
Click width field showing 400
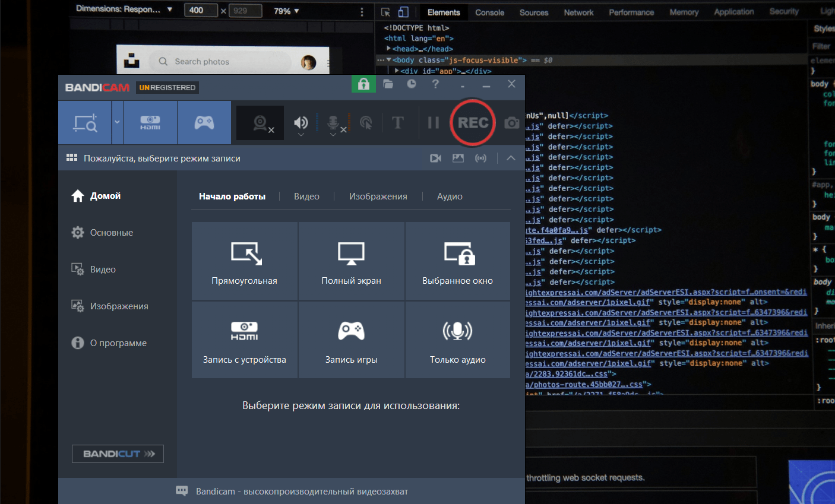(x=201, y=11)
